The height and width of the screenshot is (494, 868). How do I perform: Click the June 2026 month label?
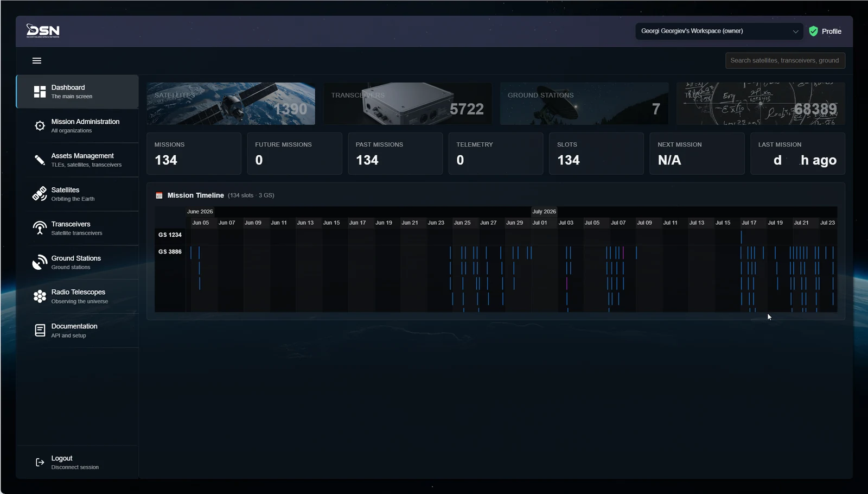[x=200, y=212]
